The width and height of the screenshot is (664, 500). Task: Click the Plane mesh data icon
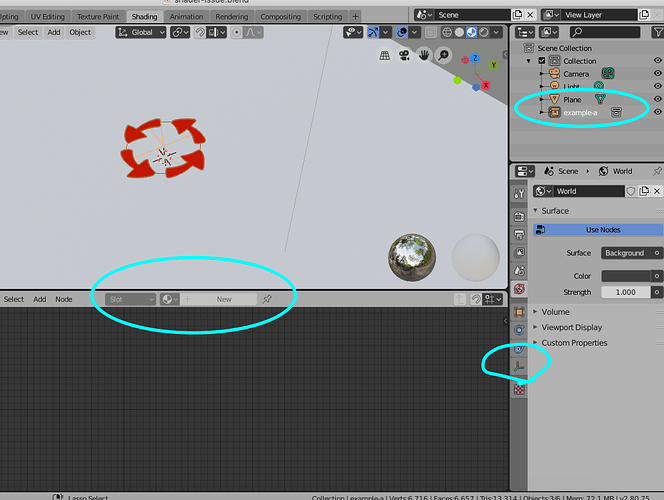(x=600, y=99)
